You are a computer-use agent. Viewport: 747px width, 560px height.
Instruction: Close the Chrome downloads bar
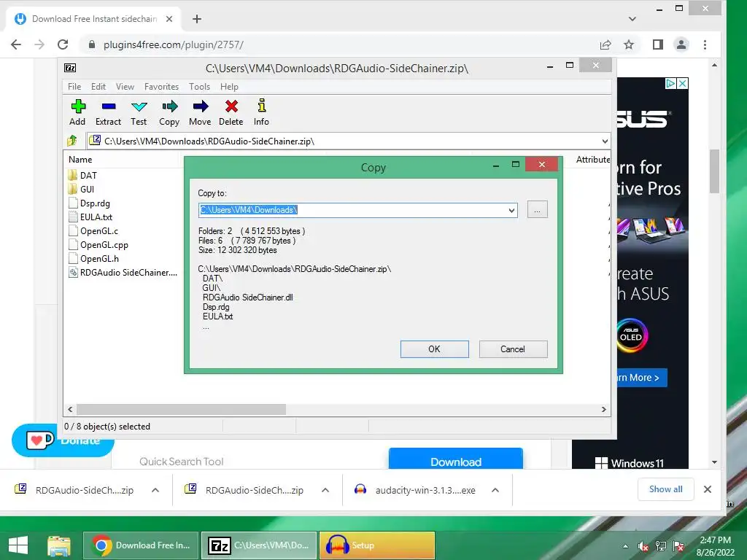pyautogui.click(x=708, y=489)
